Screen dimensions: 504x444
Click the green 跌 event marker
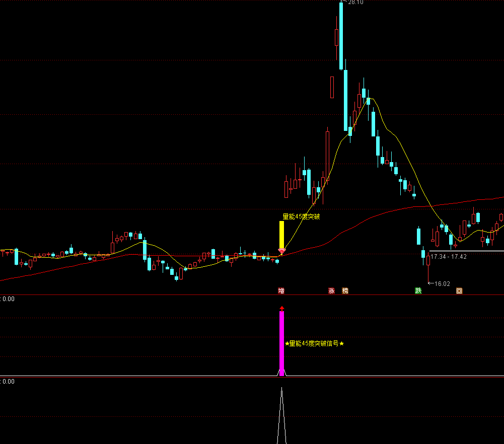[x=418, y=290]
